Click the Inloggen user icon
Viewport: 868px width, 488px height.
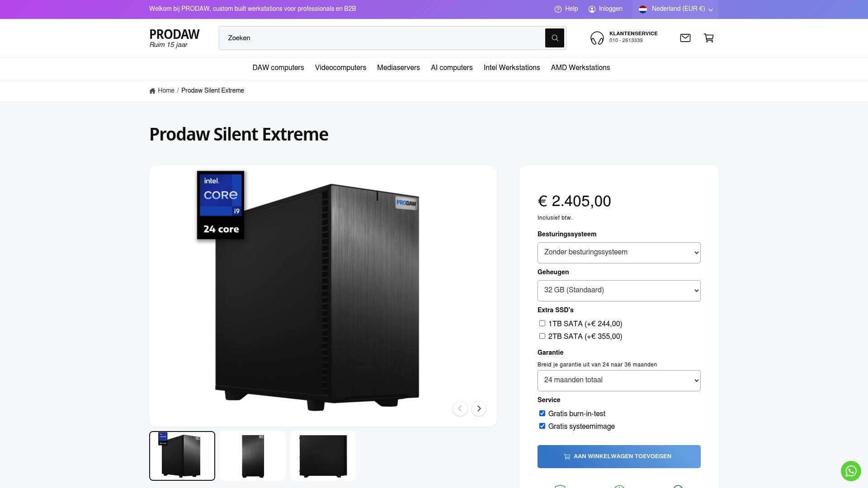pos(592,9)
